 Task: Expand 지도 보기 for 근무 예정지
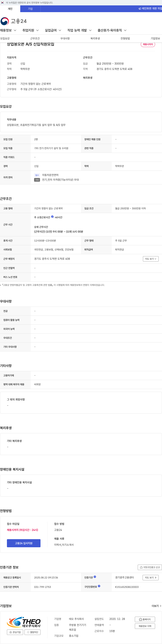tap(151, 259)
